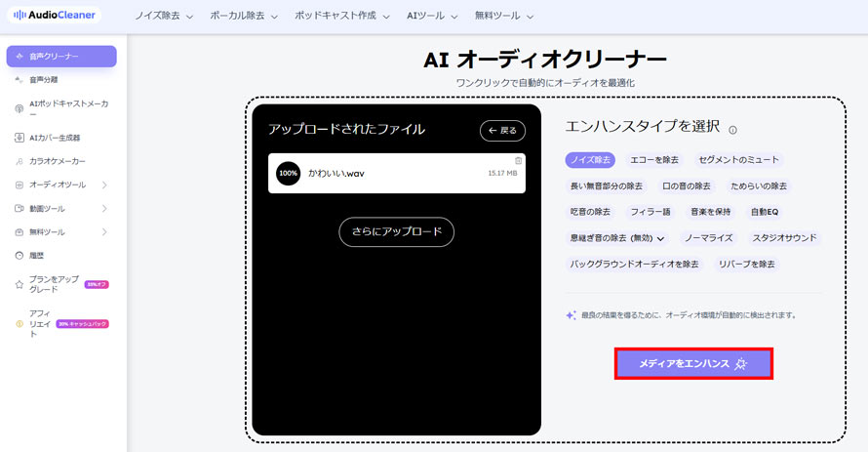Enable the エコーを除去 option
This screenshot has width=868, height=452.
(x=654, y=159)
